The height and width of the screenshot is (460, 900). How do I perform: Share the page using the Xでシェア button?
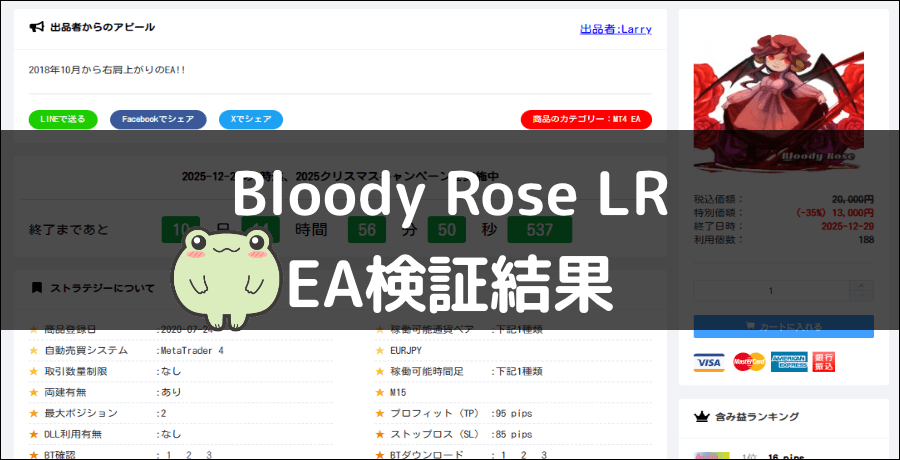click(250, 119)
